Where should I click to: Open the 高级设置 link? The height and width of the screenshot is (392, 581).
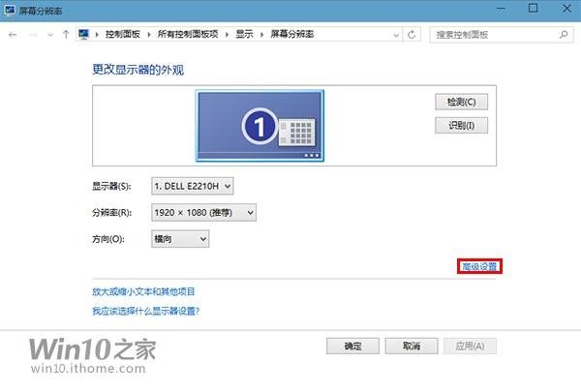pos(479,266)
